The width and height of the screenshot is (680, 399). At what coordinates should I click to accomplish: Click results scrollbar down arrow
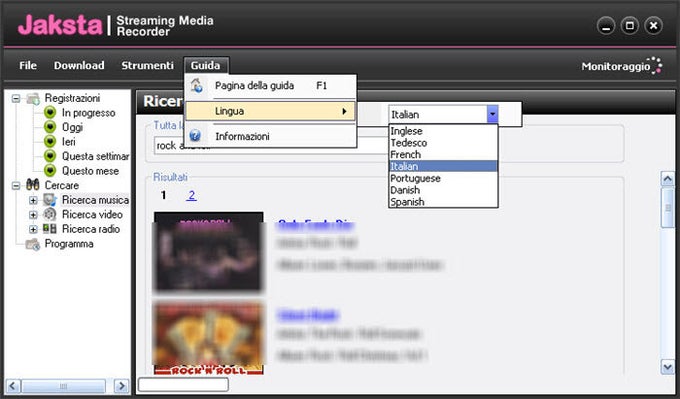click(667, 367)
